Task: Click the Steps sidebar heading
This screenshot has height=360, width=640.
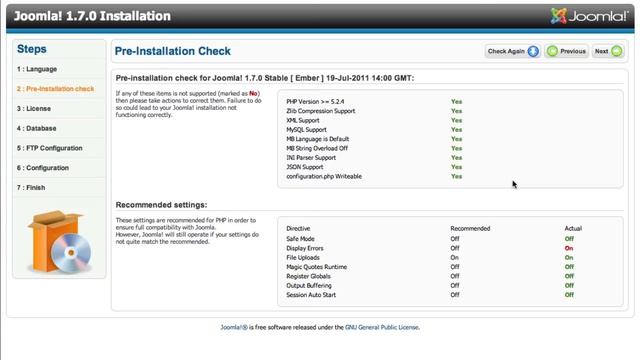Action: pos(31,49)
